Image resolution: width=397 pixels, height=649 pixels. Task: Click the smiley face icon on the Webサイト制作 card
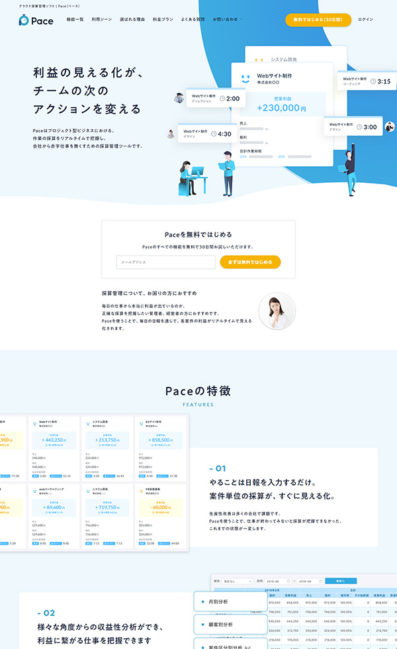tap(245, 78)
